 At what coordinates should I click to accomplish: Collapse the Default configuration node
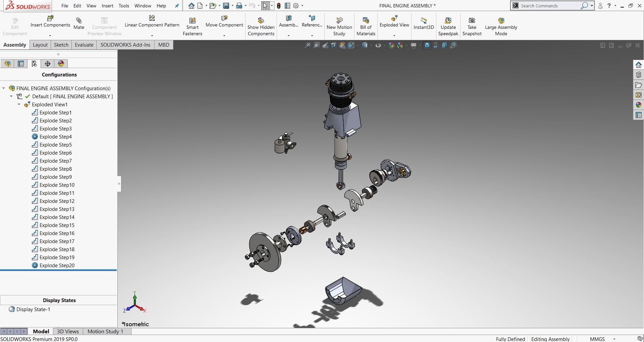[11, 97]
